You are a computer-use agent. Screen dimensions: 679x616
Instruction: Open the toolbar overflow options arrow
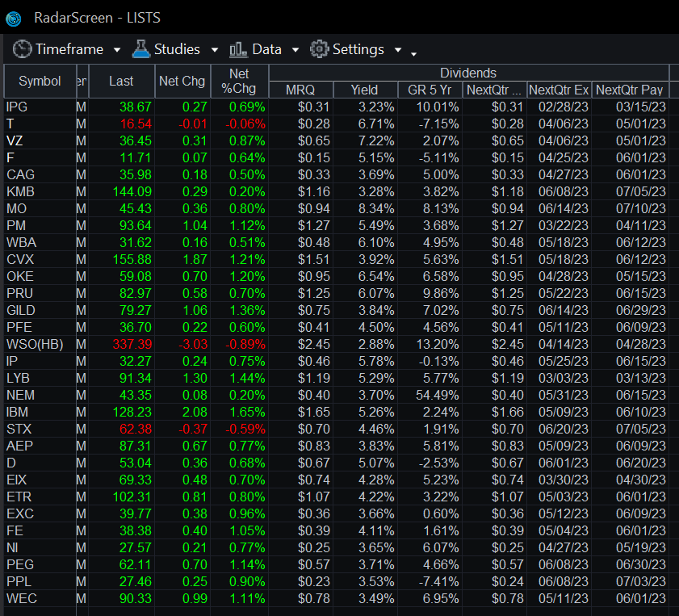pos(413,54)
